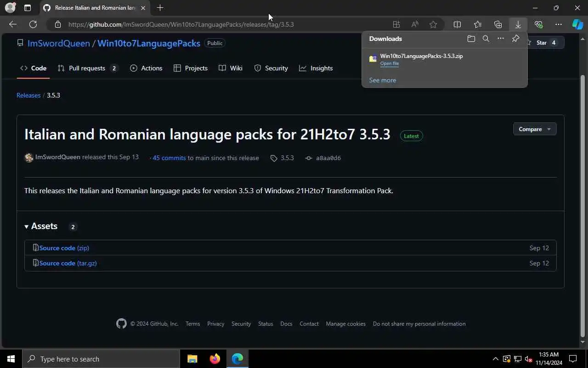588x368 pixels.
Task: Open Firefox from taskbar
Action: pyautogui.click(x=215, y=359)
